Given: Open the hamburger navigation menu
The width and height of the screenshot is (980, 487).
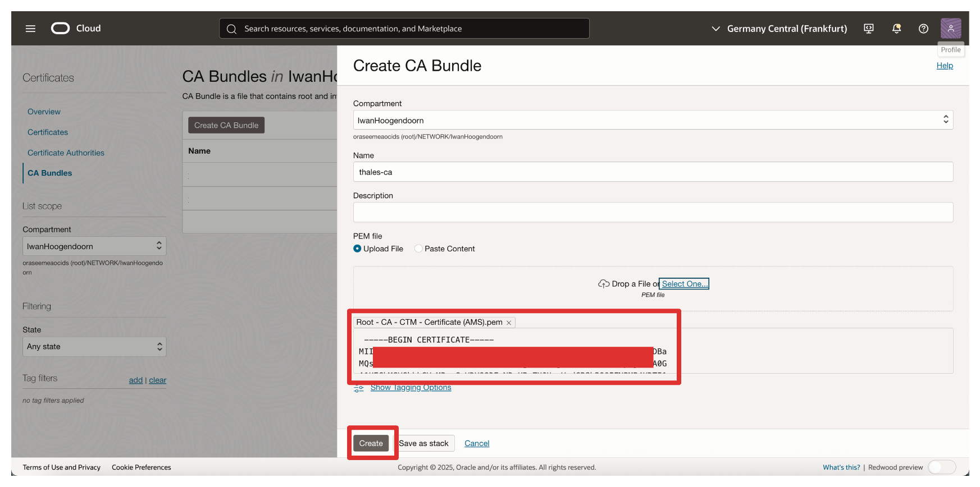Looking at the screenshot, I should pyautogui.click(x=30, y=29).
